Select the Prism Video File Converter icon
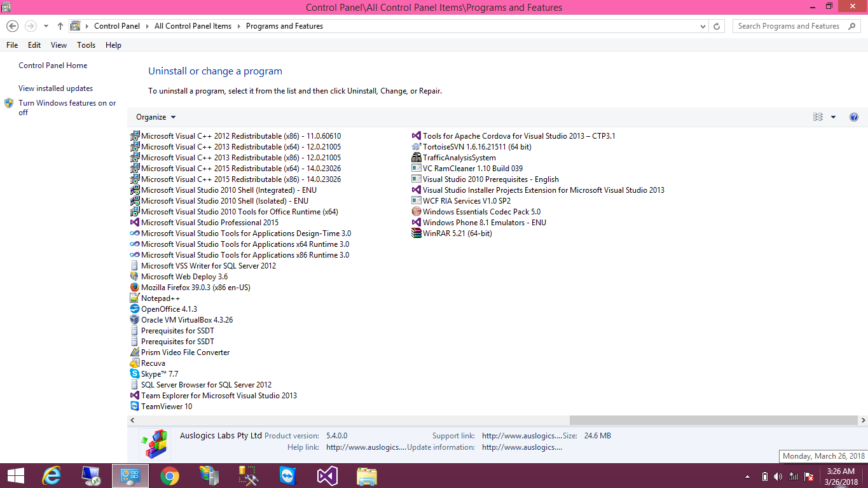This screenshot has width=868, height=488. [134, 352]
